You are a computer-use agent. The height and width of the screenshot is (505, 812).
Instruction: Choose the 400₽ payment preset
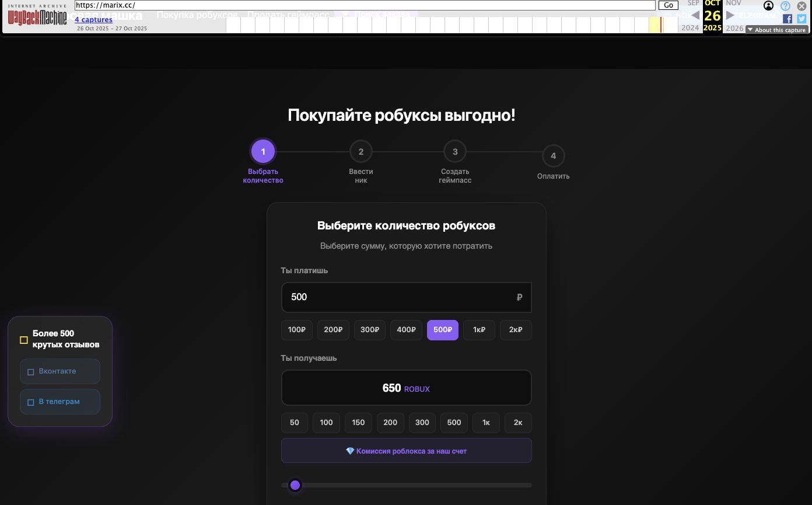[x=406, y=330]
